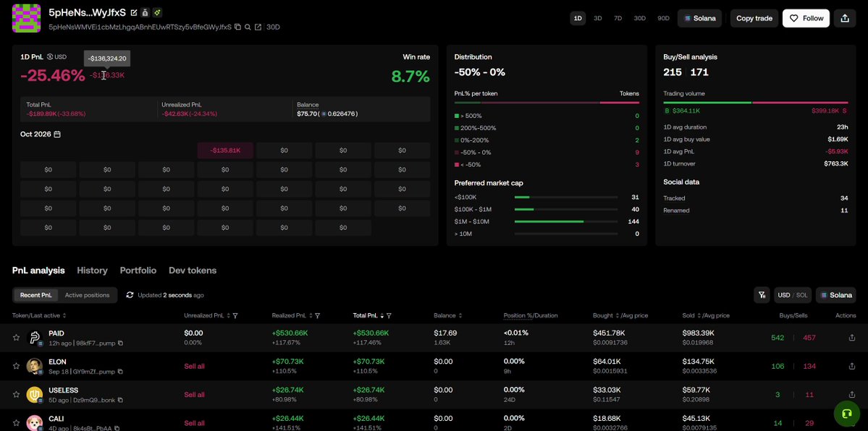This screenshot has height=431, width=868.
Task: Click the search icon beside wallet address
Action: pyautogui.click(x=248, y=27)
